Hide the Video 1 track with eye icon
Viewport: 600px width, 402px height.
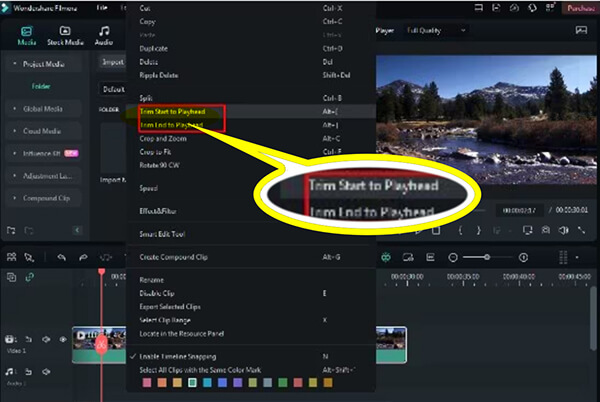[x=63, y=340]
